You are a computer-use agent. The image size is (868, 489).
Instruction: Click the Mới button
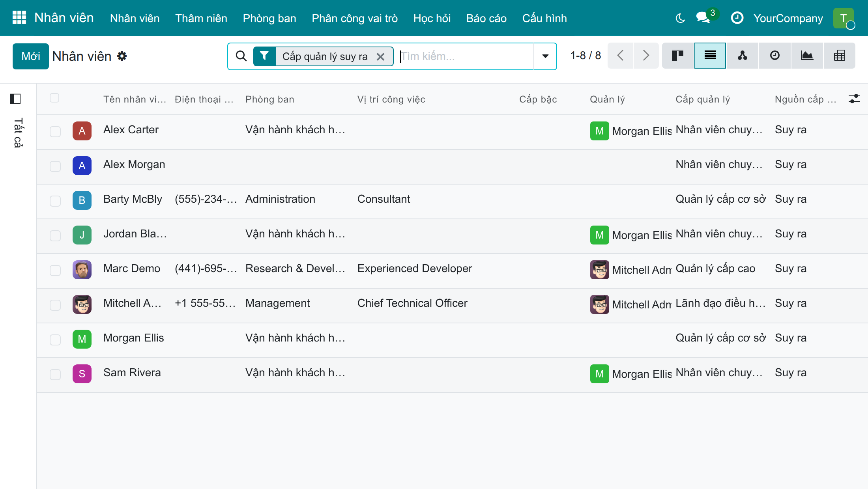tap(31, 56)
